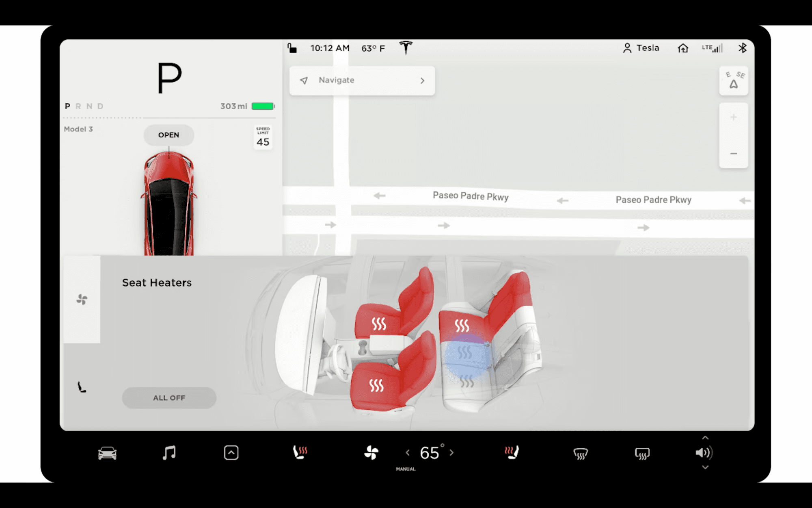The width and height of the screenshot is (812, 508).
Task: Open the music player icon
Action: (169, 453)
